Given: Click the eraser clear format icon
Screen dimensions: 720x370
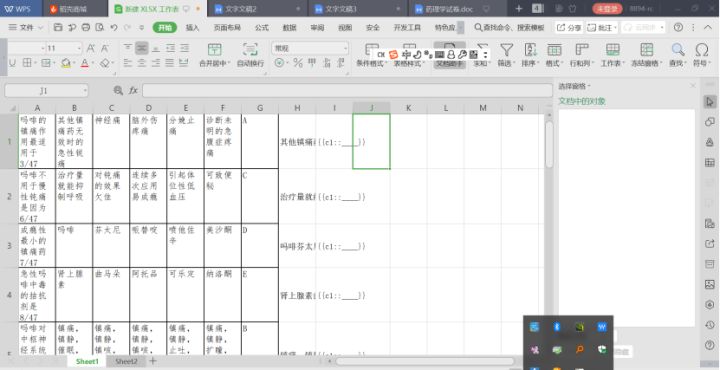Looking at the screenshot, I should [104, 63].
